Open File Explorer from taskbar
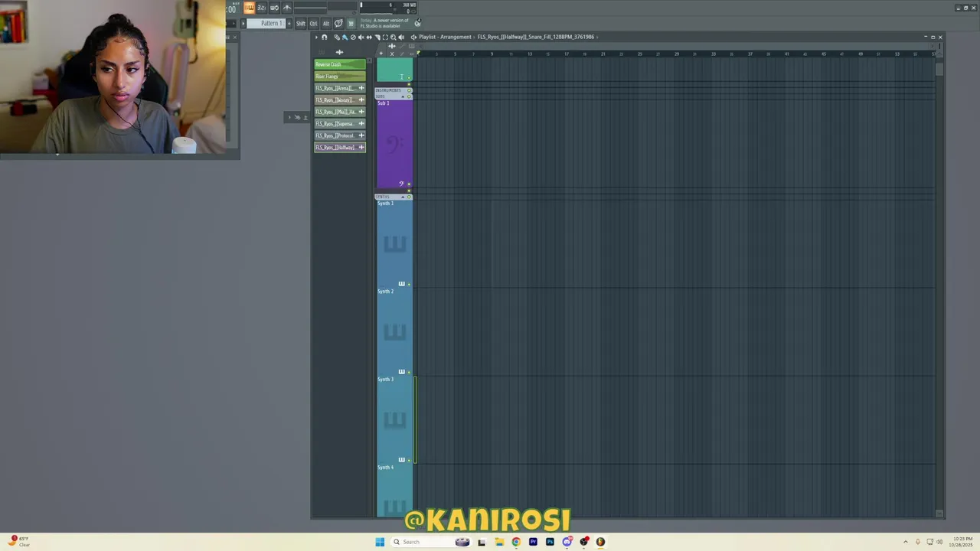Screen dimensions: 980x551 499,542
